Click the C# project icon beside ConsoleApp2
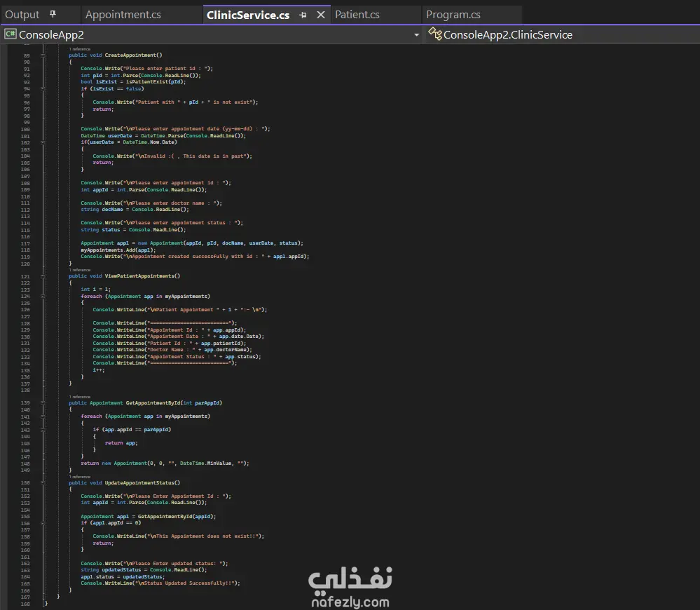Screen dimensions: 700x610 pos(11,34)
